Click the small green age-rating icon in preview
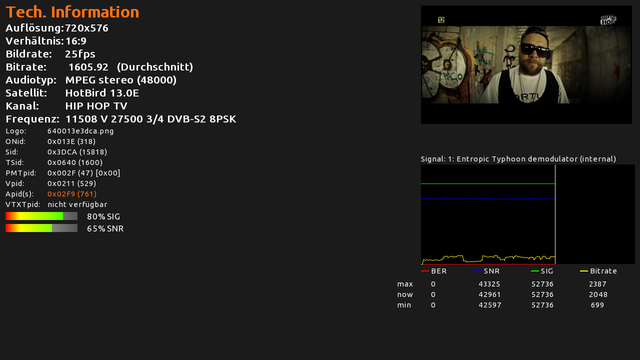The height and width of the screenshot is (360, 640). (441, 20)
